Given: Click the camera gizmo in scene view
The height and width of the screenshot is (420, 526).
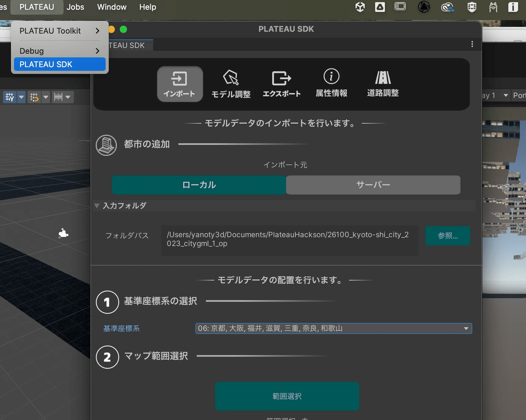Looking at the screenshot, I should coord(64,233).
